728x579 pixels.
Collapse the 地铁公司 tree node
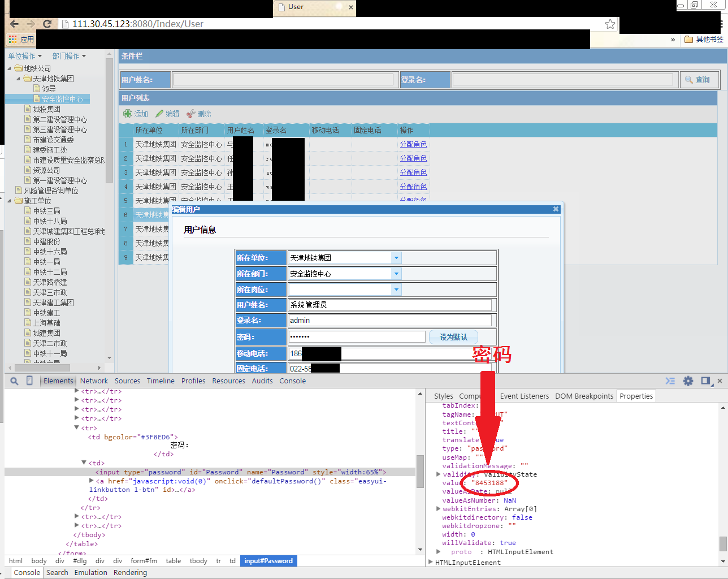click(x=10, y=68)
